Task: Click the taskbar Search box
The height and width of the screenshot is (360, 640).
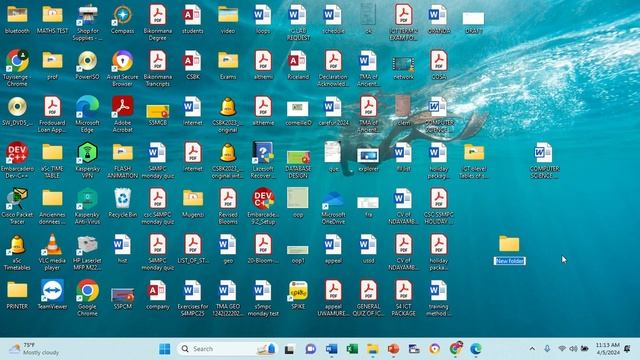Action: pyautogui.click(x=227, y=349)
